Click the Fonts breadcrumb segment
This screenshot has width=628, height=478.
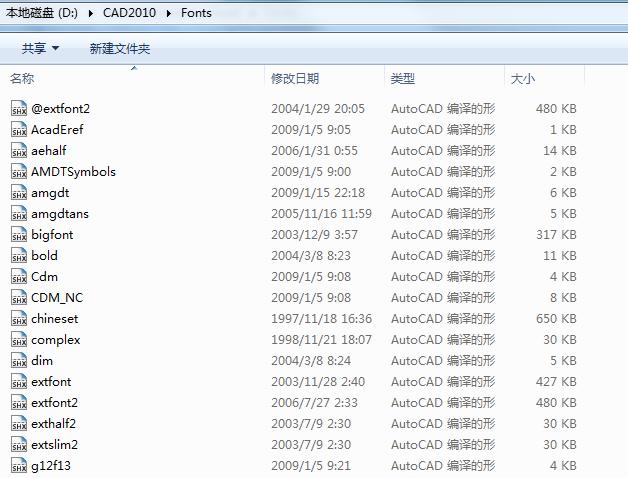(x=196, y=13)
